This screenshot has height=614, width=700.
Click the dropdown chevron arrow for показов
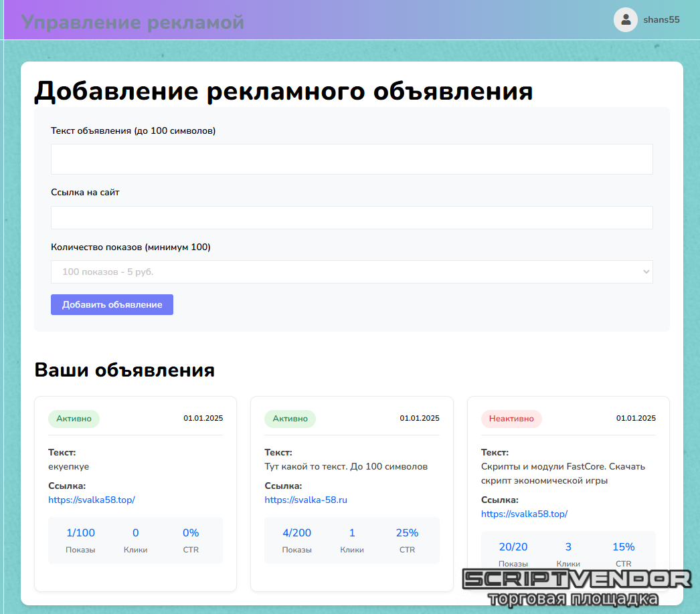click(x=646, y=272)
